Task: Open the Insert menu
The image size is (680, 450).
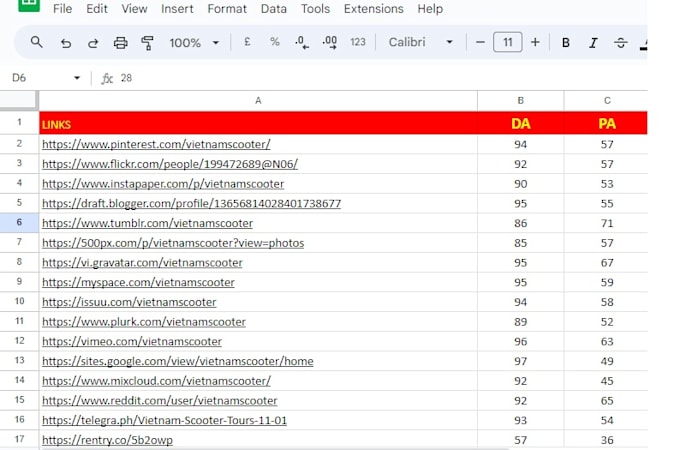Action: tap(177, 9)
